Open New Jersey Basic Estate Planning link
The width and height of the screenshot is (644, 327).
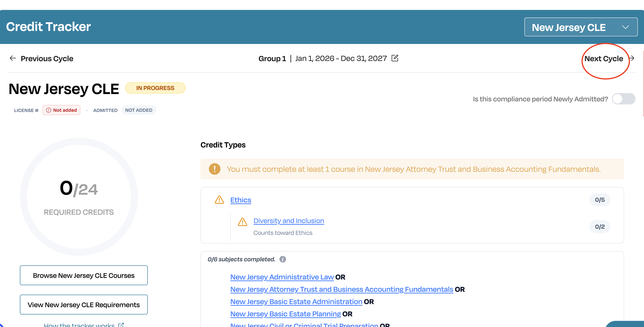pyautogui.click(x=285, y=314)
